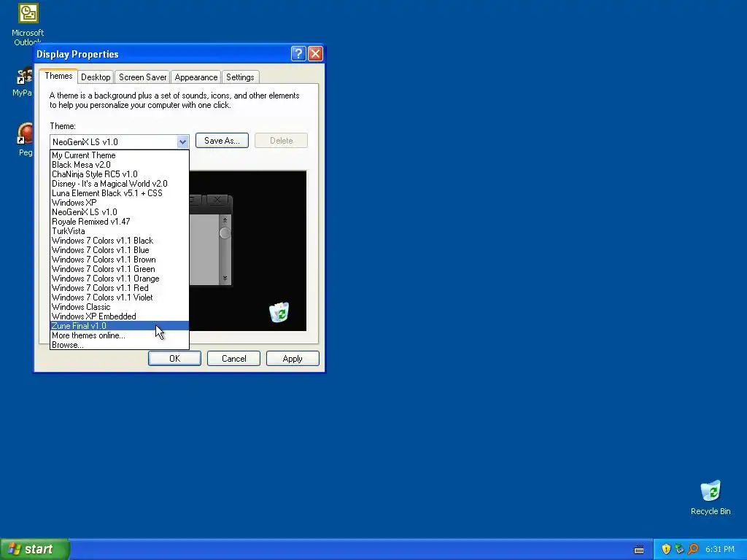The image size is (747, 560).
Task: Select Windows 7 Colors v1.1 Black
Action: (x=120, y=241)
